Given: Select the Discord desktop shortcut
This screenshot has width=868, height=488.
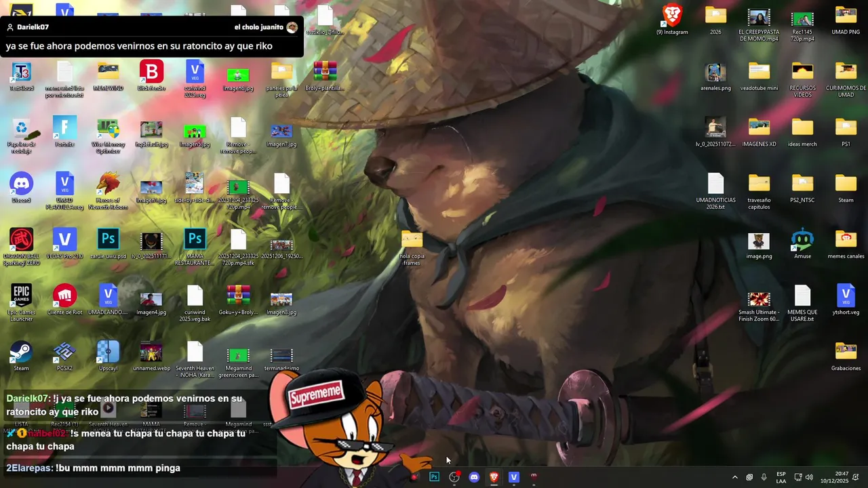Looking at the screenshot, I should [21, 188].
